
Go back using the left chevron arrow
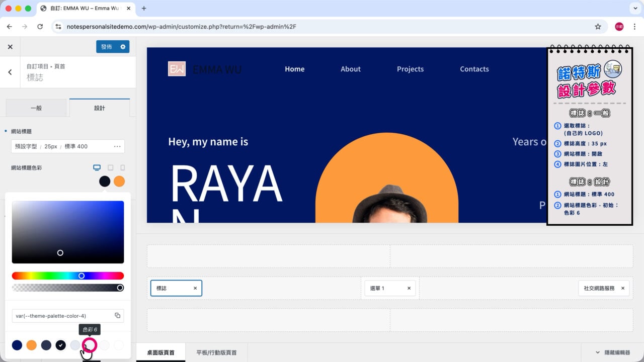click(10, 72)
